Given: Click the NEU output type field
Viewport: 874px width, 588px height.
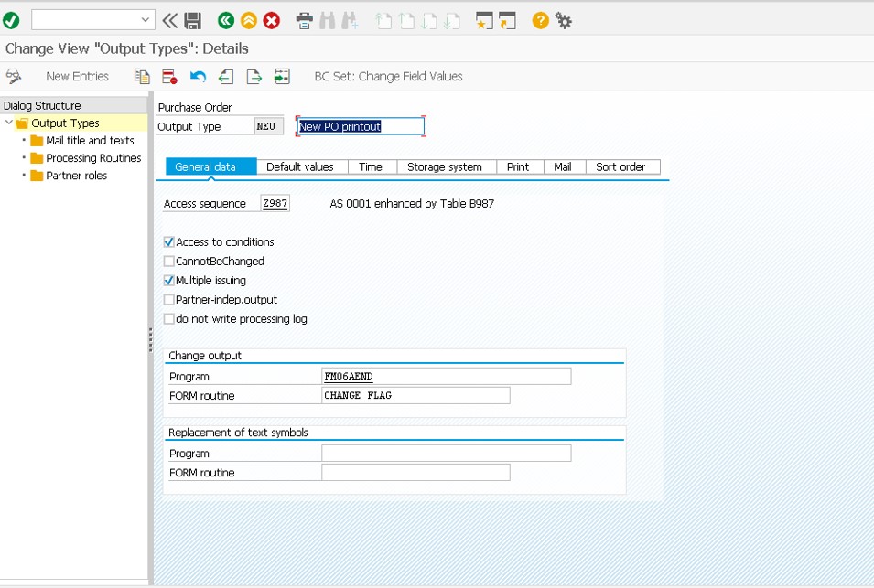Looking at the screenshot, I should [x=269, y=126].
